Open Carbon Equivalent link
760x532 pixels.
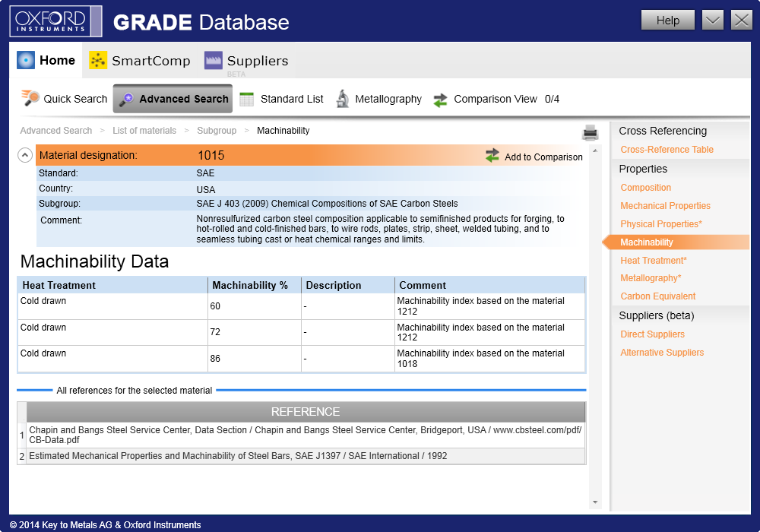pos(657,296)
